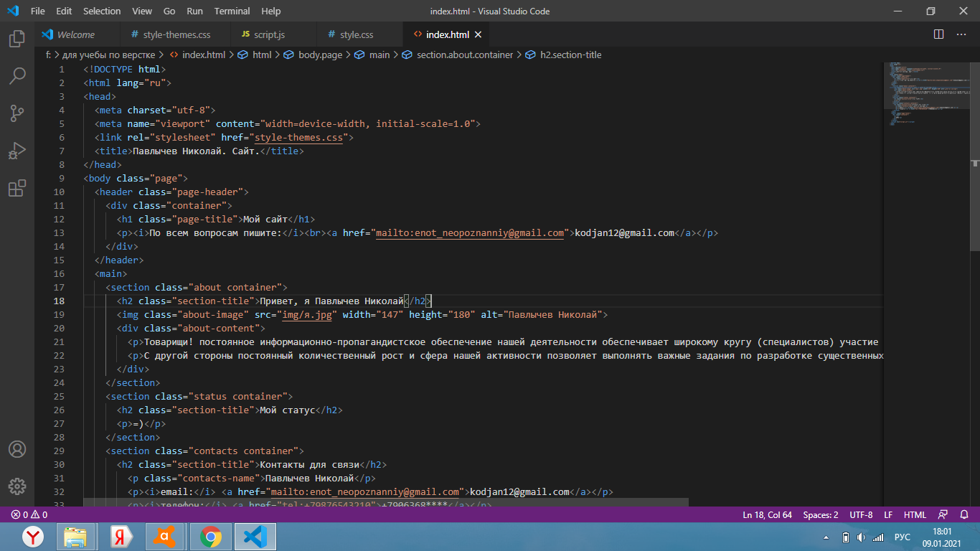
Task: Click the Split Editor Right icon
Action: point(938,34)
